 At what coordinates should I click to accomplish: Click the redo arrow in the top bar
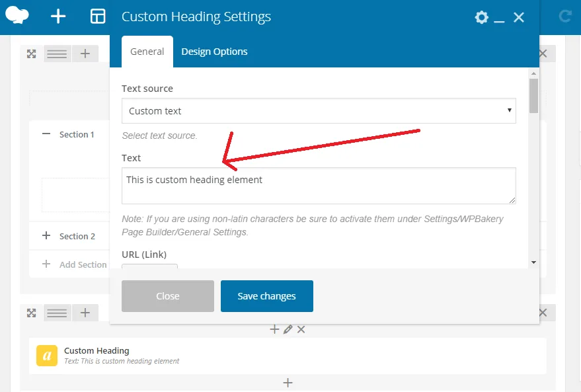tap(564, 17)
